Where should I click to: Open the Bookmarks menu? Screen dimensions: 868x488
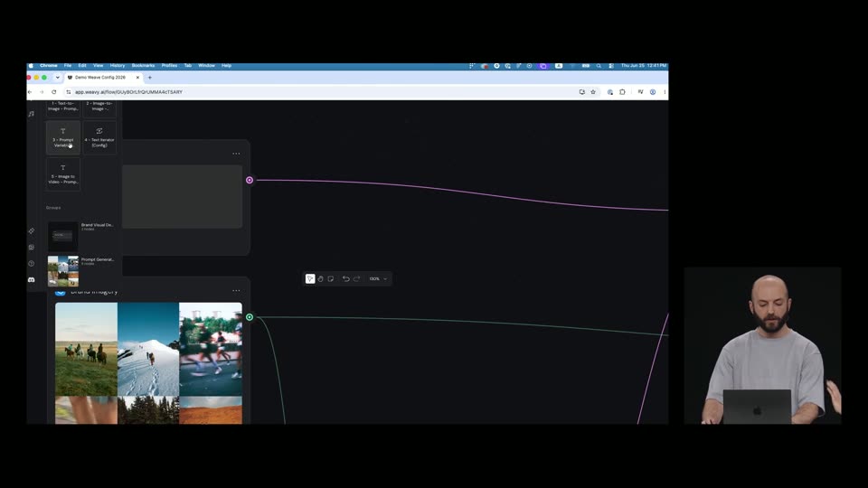(x=143, y=66)
